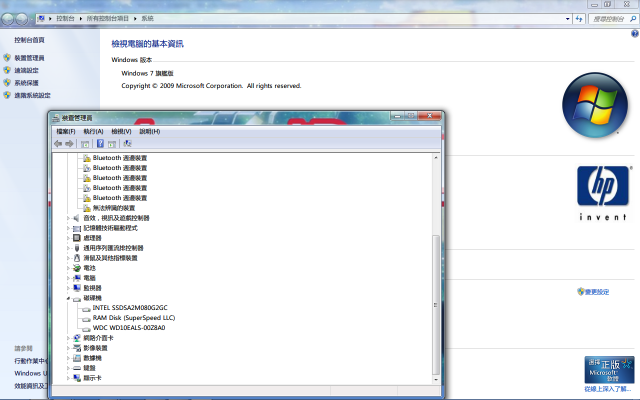The height and width of the screenshot is (400, 640).
Task: Click the genuine Microsoft software badge
Action: [x=609, y=369]
